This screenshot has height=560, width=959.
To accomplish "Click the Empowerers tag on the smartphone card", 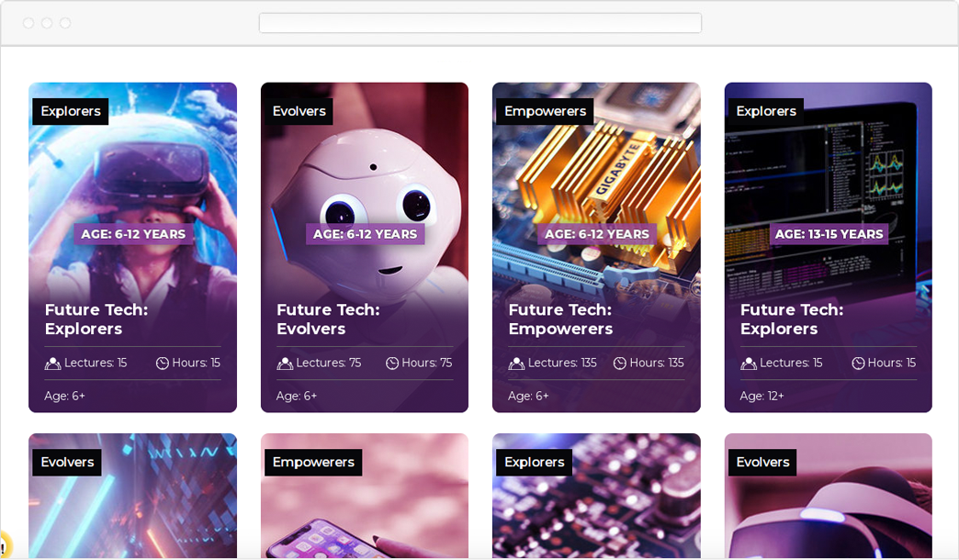I will pyautogui.click(x=313, y=462).
